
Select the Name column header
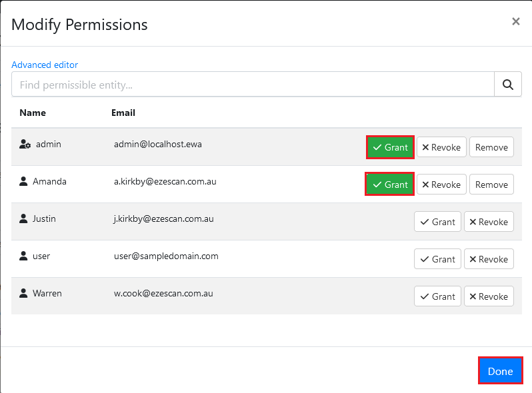point(33,113)
